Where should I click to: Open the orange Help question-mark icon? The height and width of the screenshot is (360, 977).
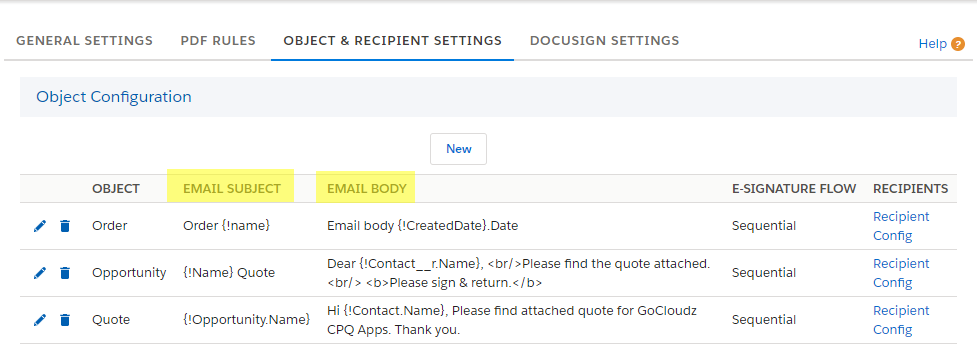tap(958, 44)
